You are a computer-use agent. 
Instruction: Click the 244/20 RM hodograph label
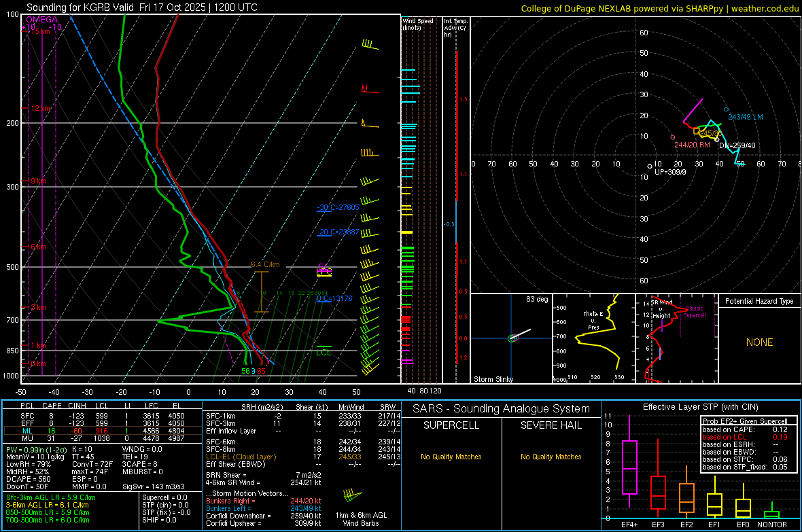tap(692, 145)
